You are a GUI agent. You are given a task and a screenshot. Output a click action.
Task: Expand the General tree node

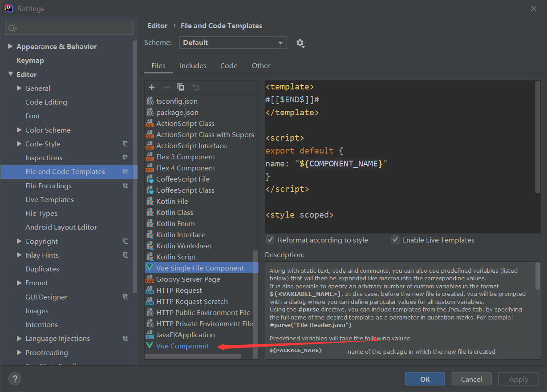19,88
